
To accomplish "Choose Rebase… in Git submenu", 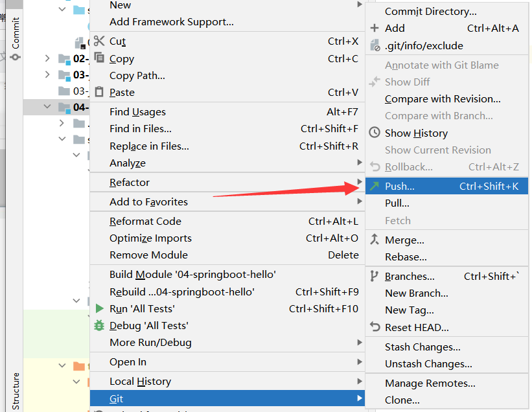I will pyautogui.click(x=447, y=257).
